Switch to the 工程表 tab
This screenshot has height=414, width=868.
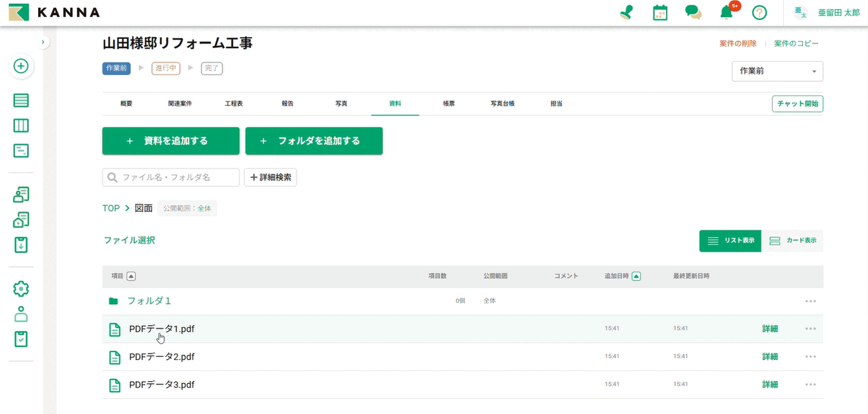click(x=234, y=104)
